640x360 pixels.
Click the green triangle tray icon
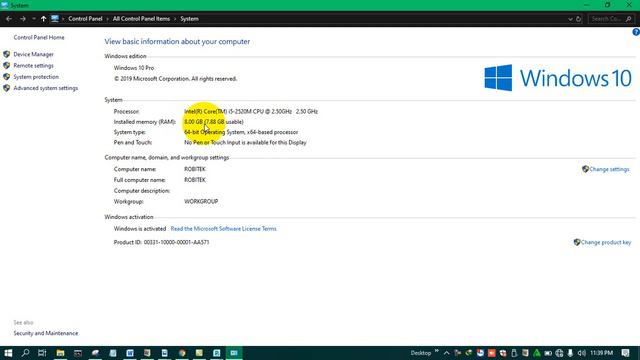coord(537,353)
